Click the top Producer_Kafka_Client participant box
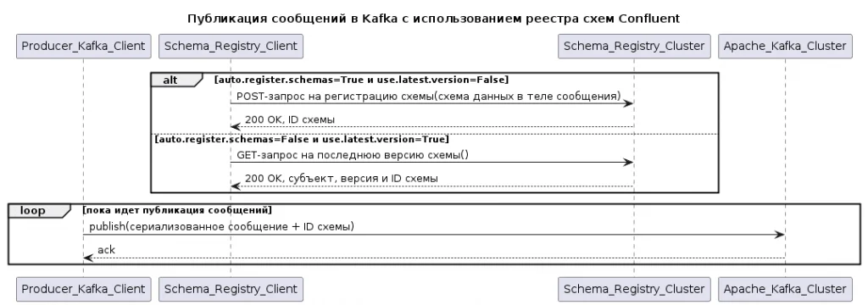Viewport: 868px width, 305px height. coord(84,46)
